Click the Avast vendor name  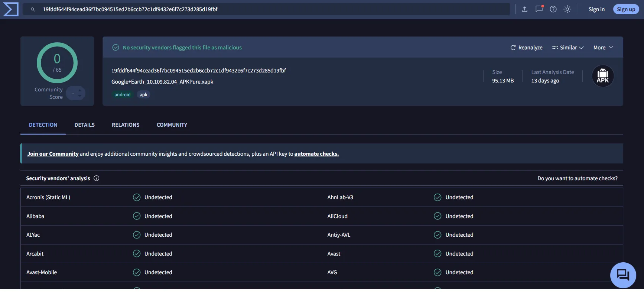(x=334, y=254)
